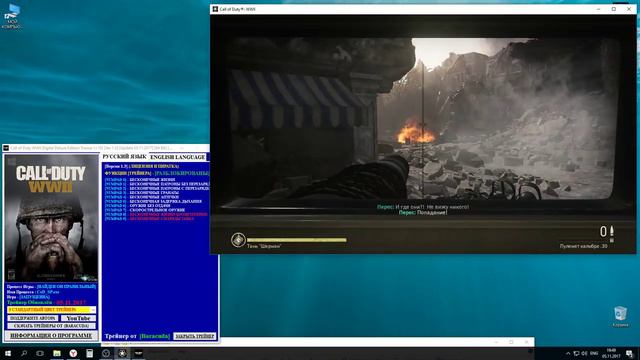Show hidden system tray icons

tap(568, 353)
